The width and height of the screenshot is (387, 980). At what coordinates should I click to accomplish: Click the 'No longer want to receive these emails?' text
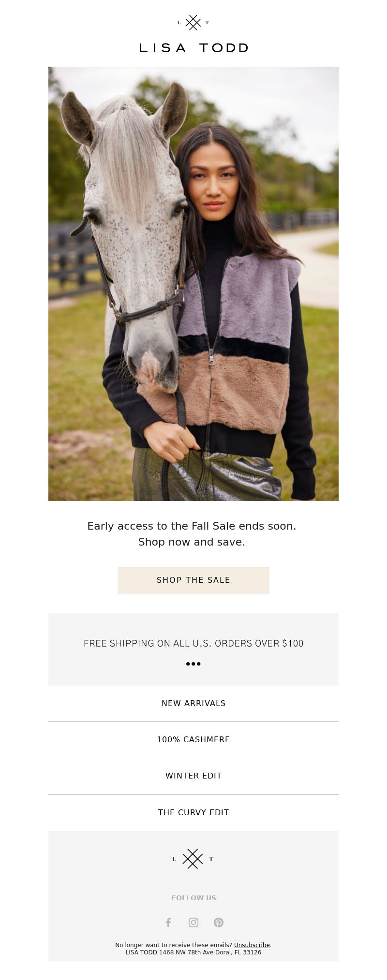click(x=174, y=945)
